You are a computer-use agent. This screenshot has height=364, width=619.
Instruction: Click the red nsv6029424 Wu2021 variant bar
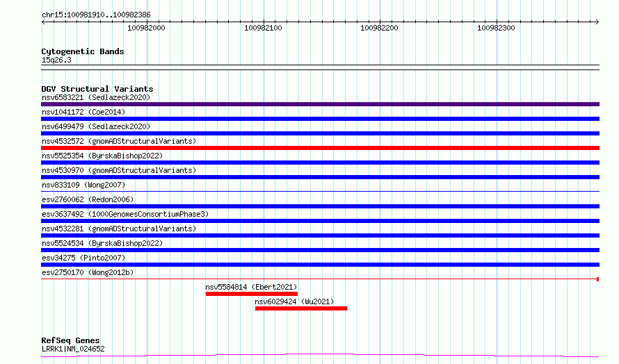(x=301, y=308)
